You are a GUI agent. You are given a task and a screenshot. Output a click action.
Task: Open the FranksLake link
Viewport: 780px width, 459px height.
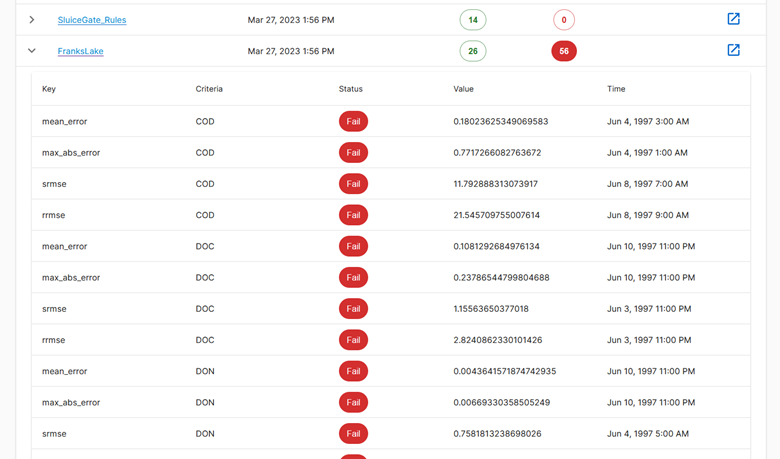point(80,51)
